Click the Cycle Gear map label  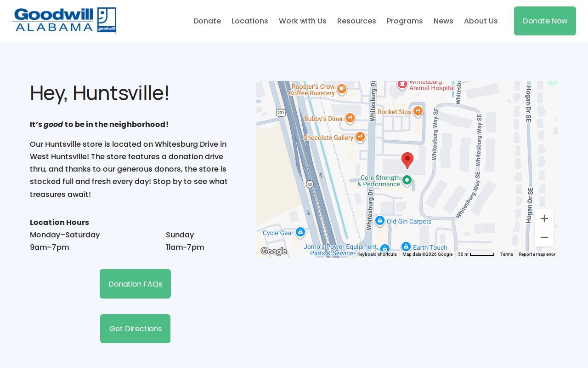[278, 233]
